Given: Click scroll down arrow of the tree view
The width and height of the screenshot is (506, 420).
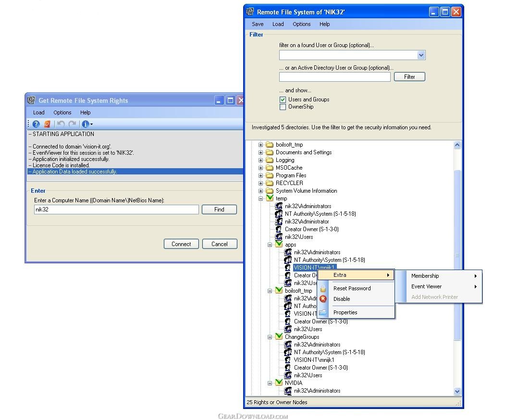Looking at the screenshot, I should [x=457, y=391].
